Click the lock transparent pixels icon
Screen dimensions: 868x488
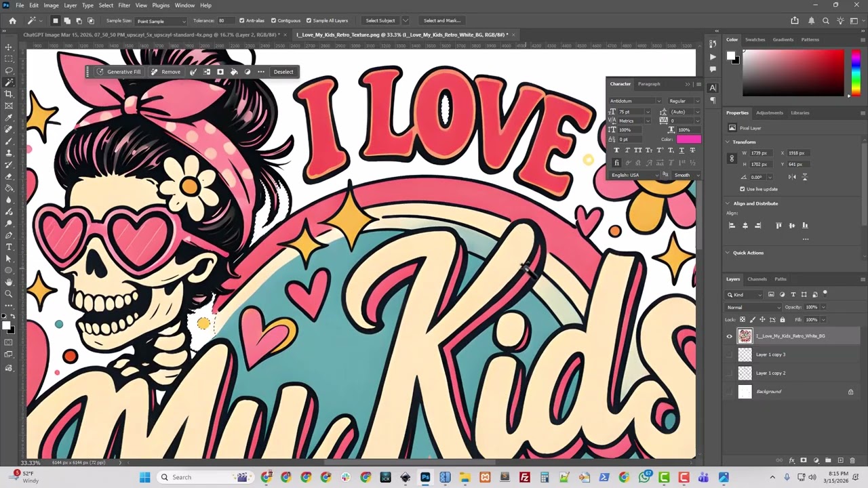pos(743,319)
